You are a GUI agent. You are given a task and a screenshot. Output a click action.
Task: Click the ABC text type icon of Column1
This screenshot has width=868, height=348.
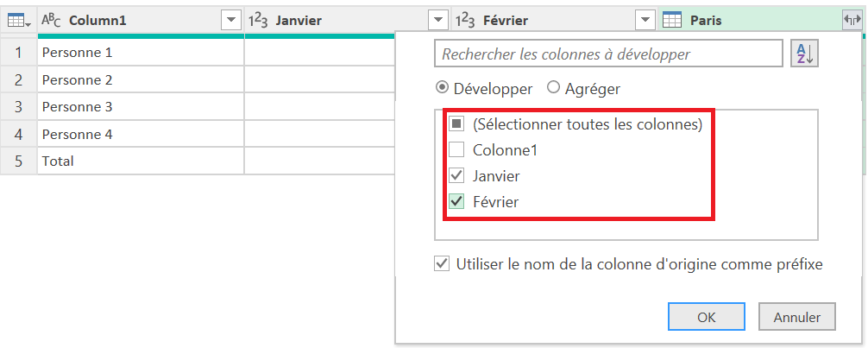pos(51,20)
